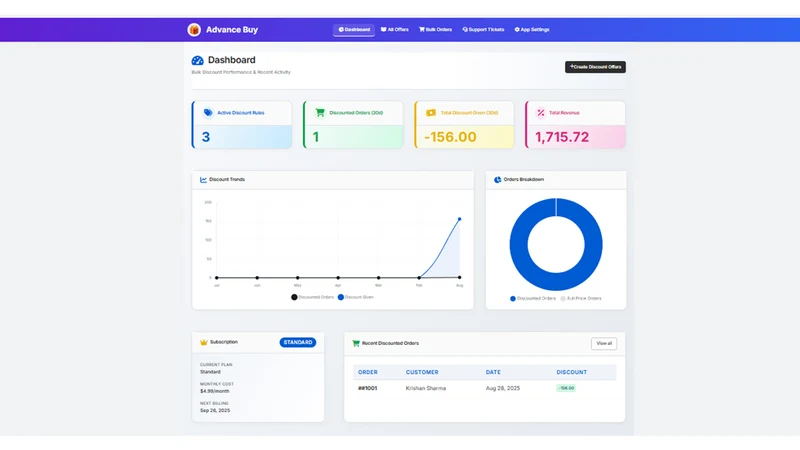Click the Recent Discounted Orders cart icon
Screen dimensions: 800x450
point(356,343)
